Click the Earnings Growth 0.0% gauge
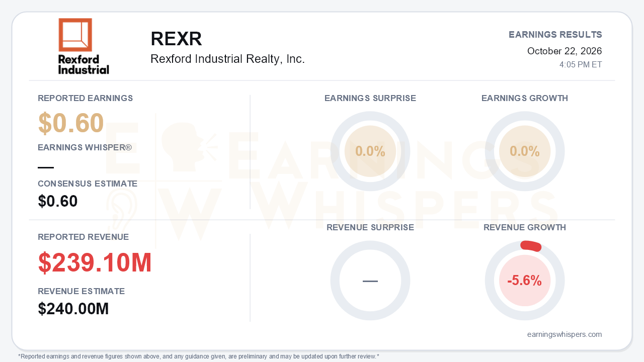The height and width of the screenshot is (362, 644). pos(525,151)
